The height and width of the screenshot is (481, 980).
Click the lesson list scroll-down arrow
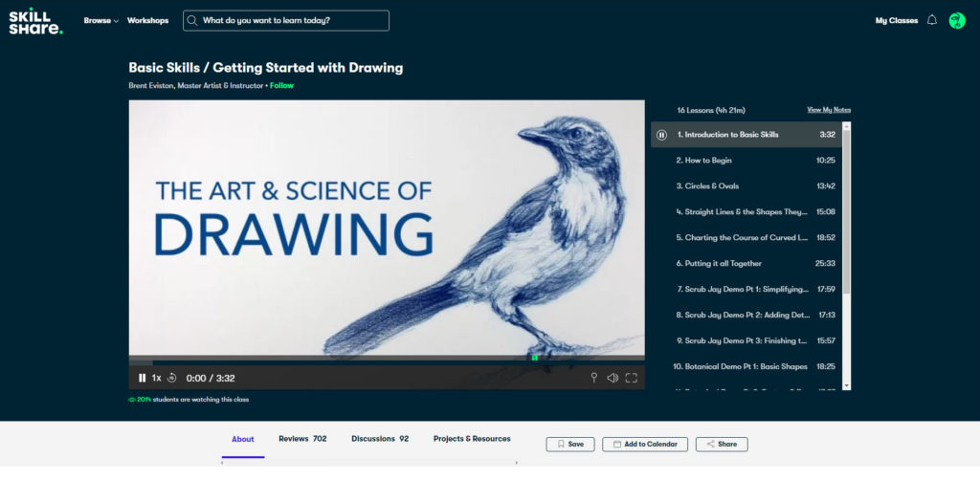point(847,386)
